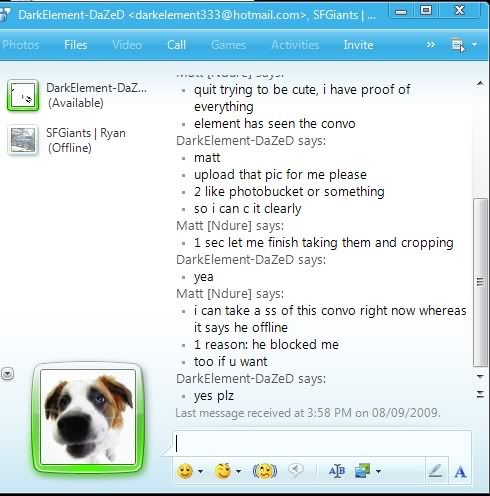Viewport: 490px width, 496px height.
Task: Open the font style AB icon
Action: click(337, 471)
